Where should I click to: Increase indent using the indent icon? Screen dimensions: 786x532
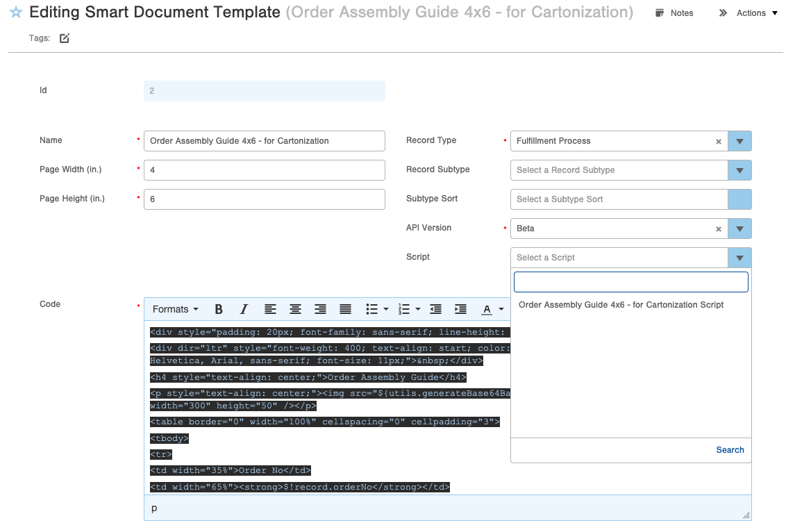pos(460,309)
